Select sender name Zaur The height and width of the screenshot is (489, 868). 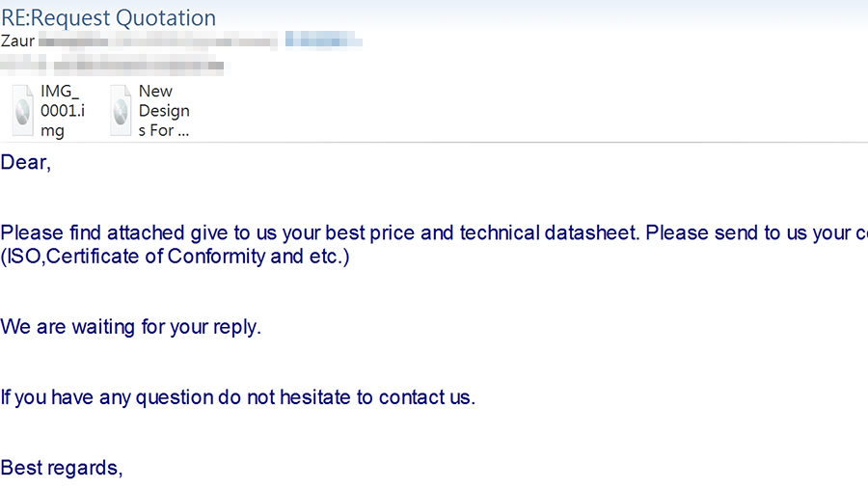point(17,41)
